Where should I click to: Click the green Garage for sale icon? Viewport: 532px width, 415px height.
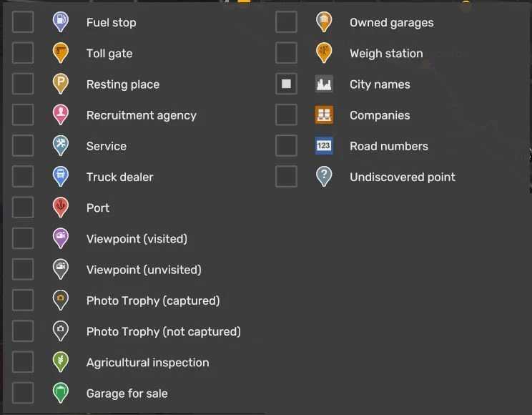(61, 392)
